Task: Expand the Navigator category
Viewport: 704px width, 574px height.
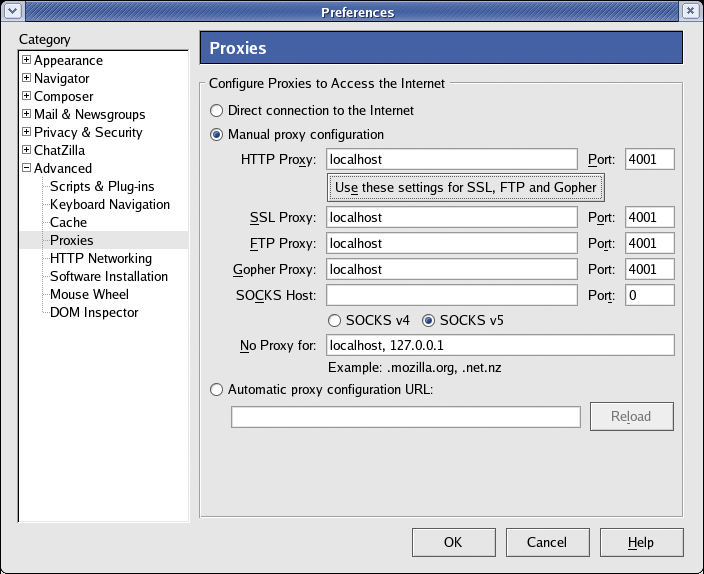Action: pos(26,78)
